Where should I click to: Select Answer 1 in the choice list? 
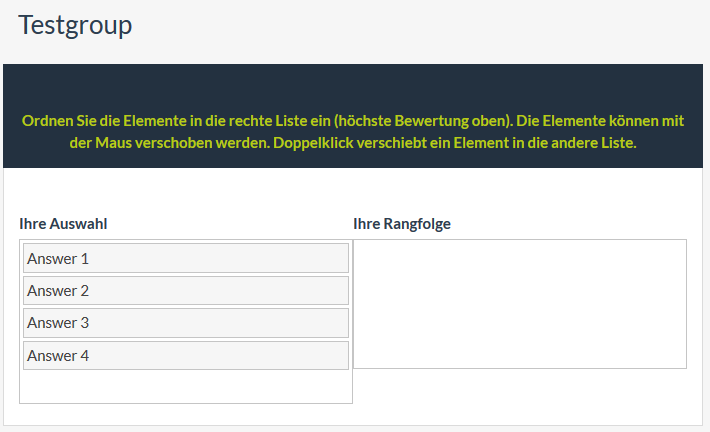(x=185, y=258)
